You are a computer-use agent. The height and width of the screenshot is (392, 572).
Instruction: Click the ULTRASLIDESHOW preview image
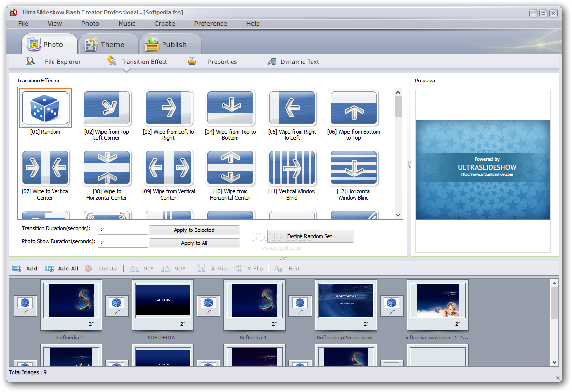point(483,170)
